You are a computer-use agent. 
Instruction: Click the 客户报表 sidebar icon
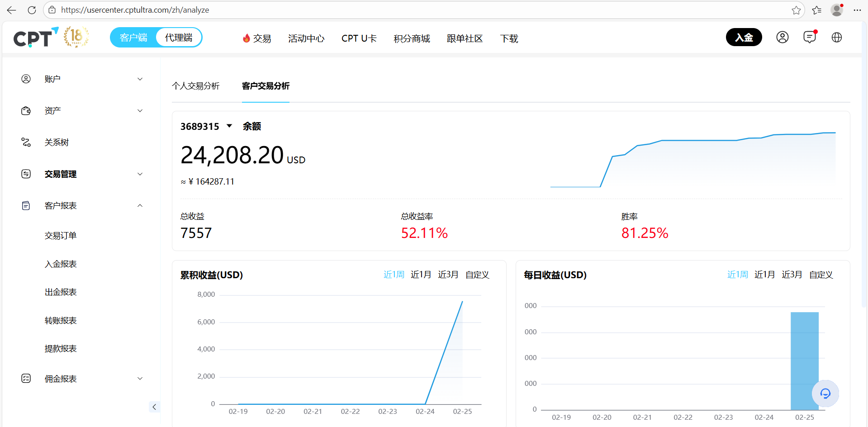click(26, 206)
